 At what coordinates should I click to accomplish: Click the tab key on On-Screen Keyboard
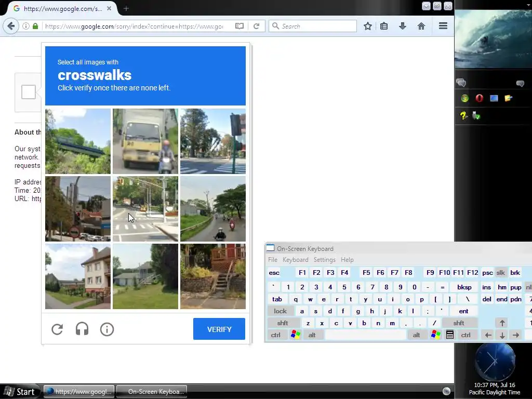coord(277,299)
